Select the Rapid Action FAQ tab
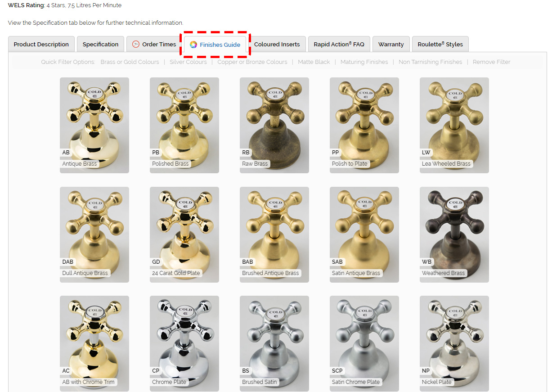The width and height of the screenshot is (552, 392). (339, 44)
